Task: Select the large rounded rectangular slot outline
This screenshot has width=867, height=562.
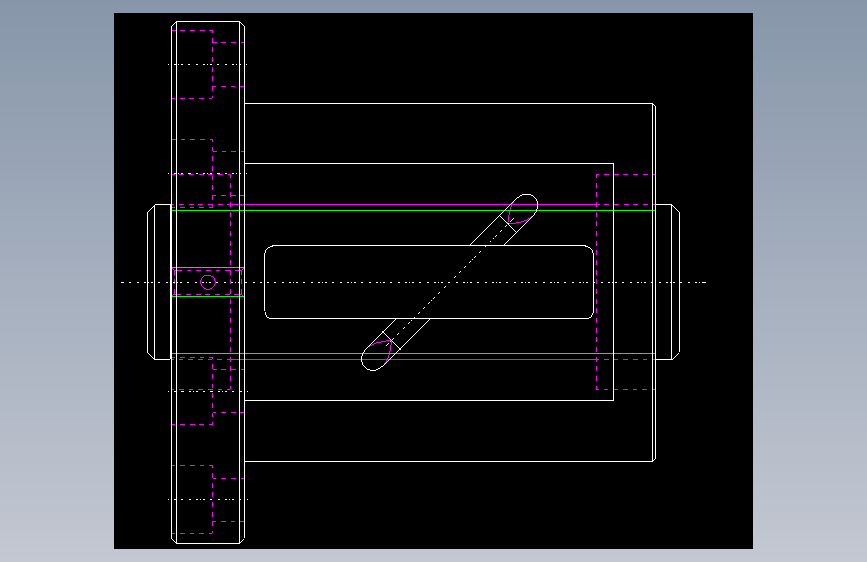Action: 429,282
